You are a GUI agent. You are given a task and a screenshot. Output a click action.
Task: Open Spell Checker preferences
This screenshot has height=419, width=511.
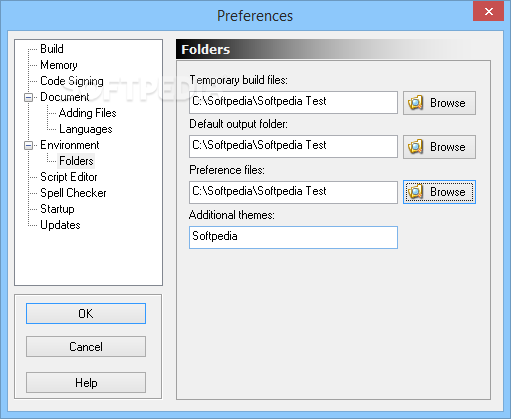pos(73,193)
